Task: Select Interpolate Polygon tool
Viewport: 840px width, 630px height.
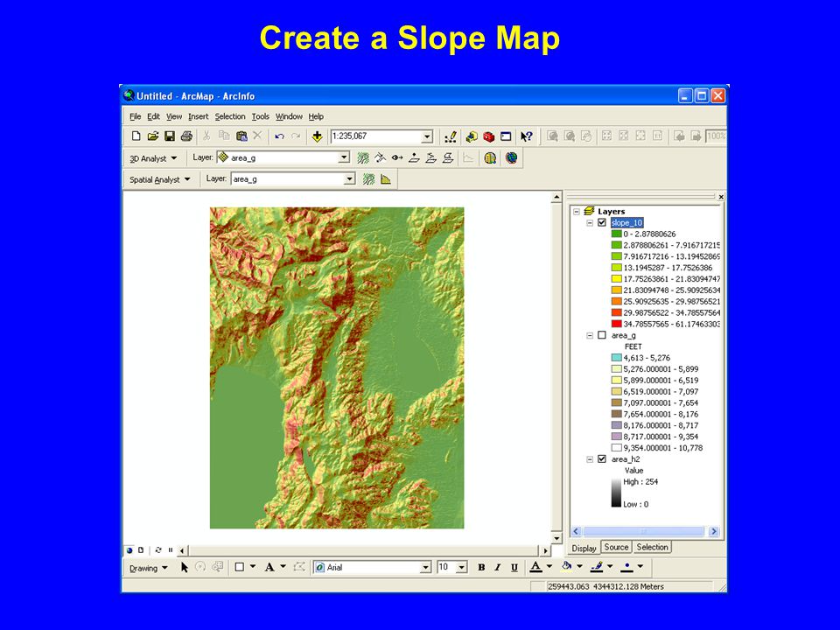Action: point(448,157)
